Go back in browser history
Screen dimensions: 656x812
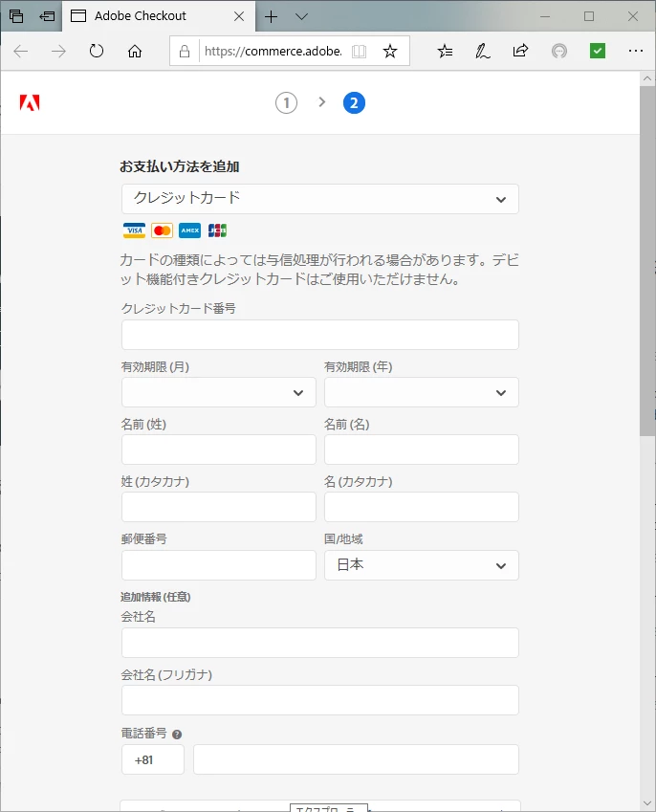tap(21, 51)
